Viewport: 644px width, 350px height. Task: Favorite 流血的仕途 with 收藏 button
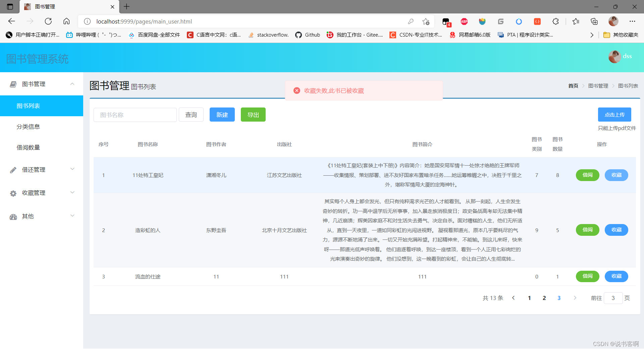(616, 276)
